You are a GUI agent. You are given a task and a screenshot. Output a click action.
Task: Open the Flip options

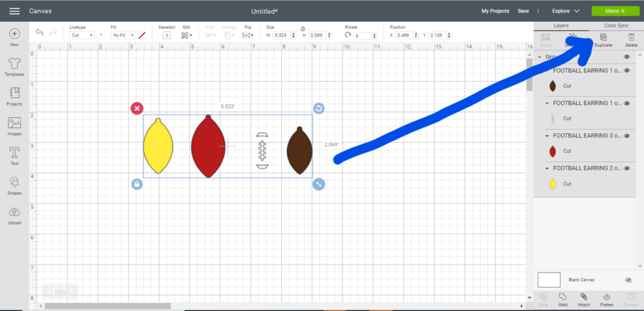(248, 36)
